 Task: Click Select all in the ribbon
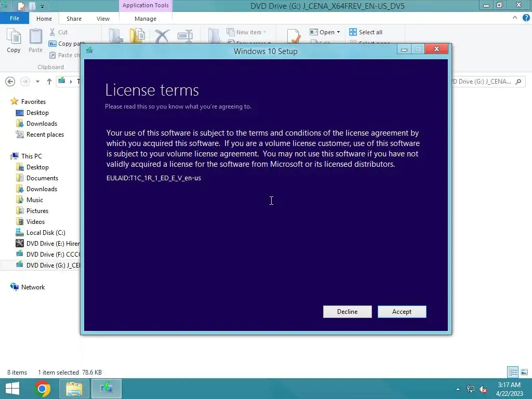tap(366, 32)
